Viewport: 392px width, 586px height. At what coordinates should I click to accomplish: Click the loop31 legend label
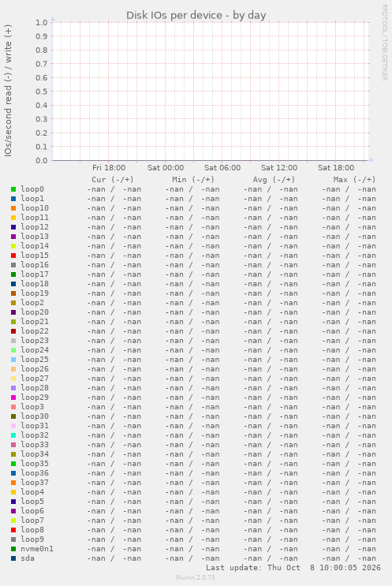tap(35, 426)
